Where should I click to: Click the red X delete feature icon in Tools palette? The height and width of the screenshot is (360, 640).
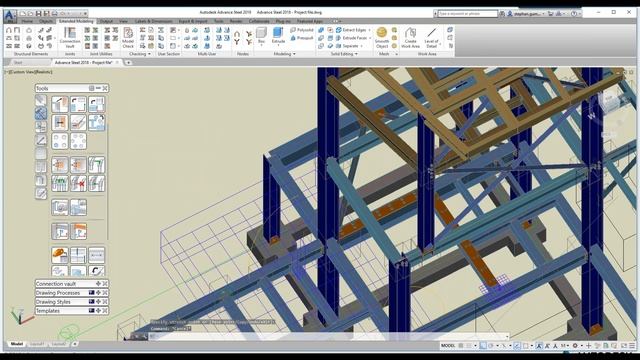click(78, 183)
